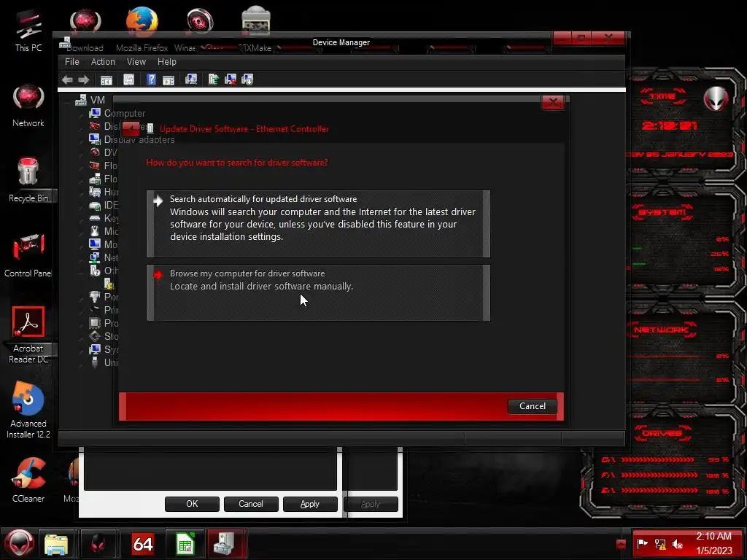This screenshot has height=560, width=747.
Task: Open Control Panel desktop icon
Action: (x=28, y=254)
